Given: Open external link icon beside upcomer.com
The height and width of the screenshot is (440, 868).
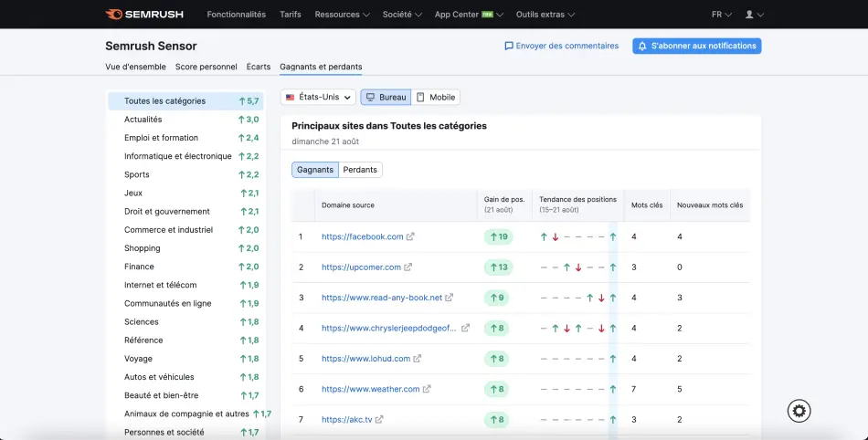Looking at the screenshot, I should click(408, 267).
